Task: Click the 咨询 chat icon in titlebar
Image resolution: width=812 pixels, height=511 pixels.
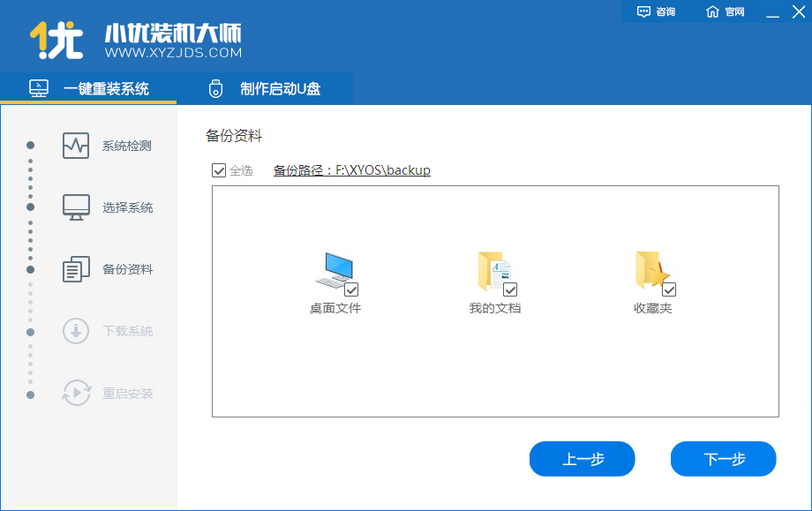Action: [642, 11]
